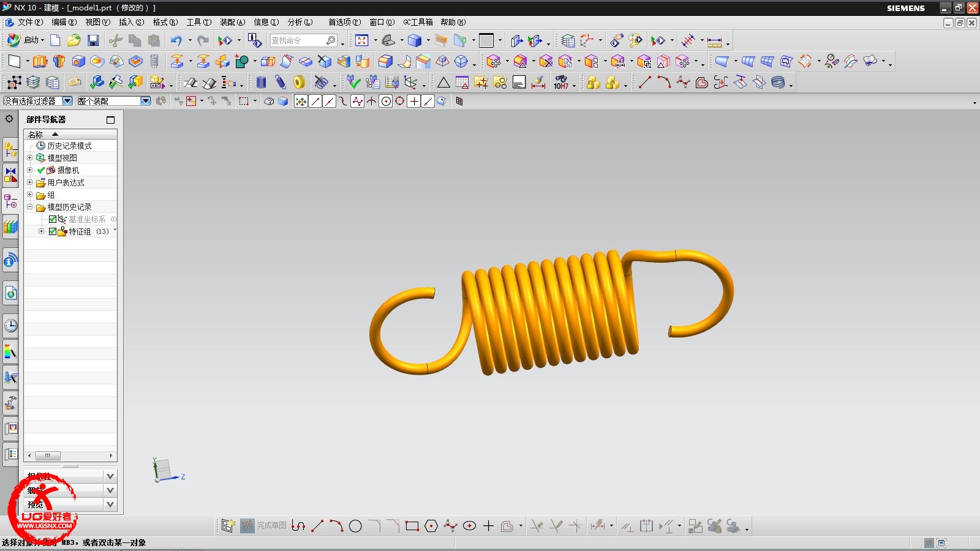
Task: Open the 编辑(E) menu
Action: point(64,22)
